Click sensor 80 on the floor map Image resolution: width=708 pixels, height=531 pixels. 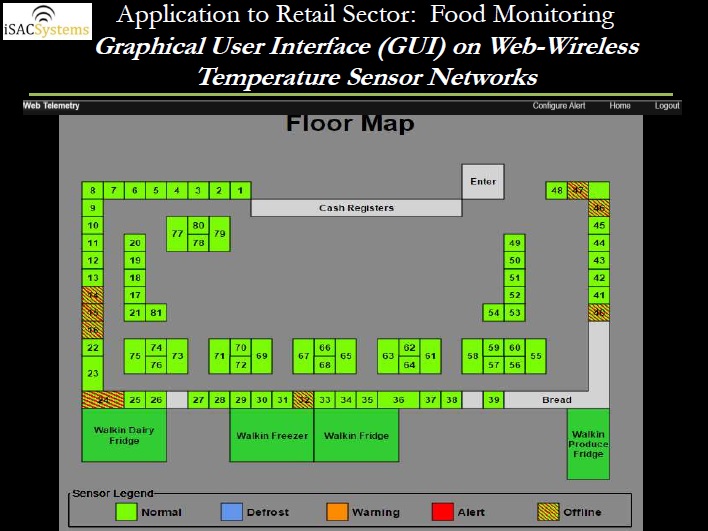198,225
